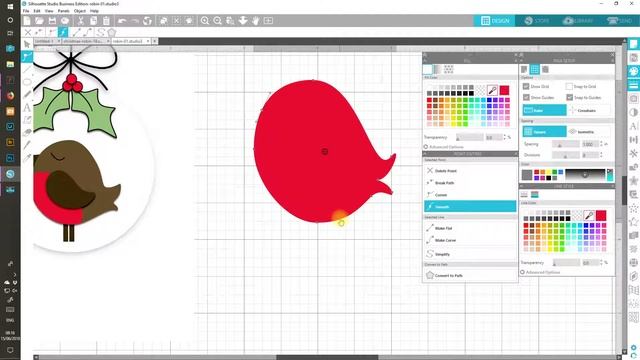The width and height of the screenshot is (640, 360).
Task: Click the Zoom In magnifier icon
Action: (205, 20)
